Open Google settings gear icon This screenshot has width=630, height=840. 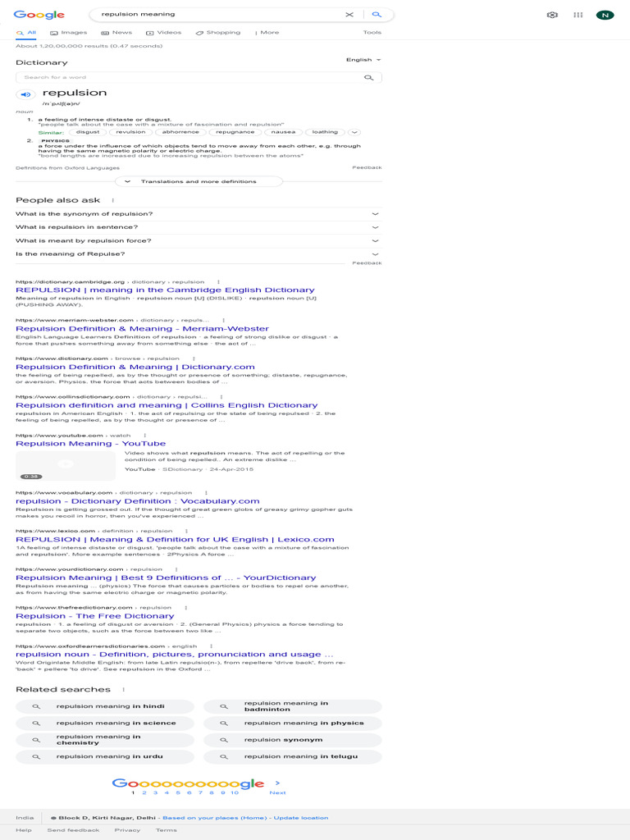point(552,15)
